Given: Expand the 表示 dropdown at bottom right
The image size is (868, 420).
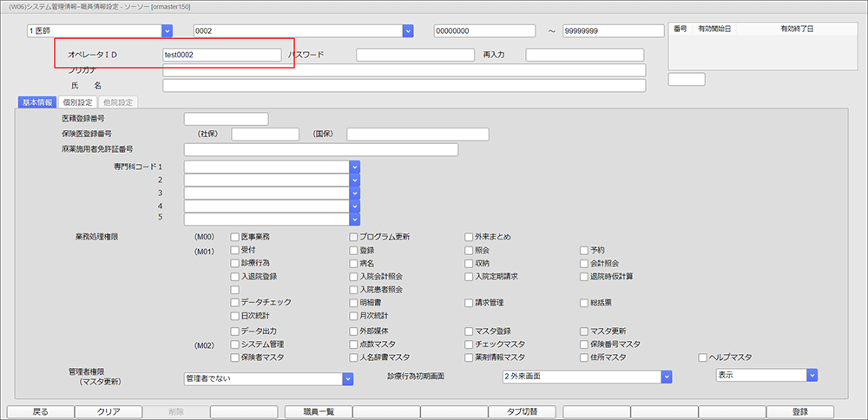Looking at the screenshot, I should click(812, 375).
